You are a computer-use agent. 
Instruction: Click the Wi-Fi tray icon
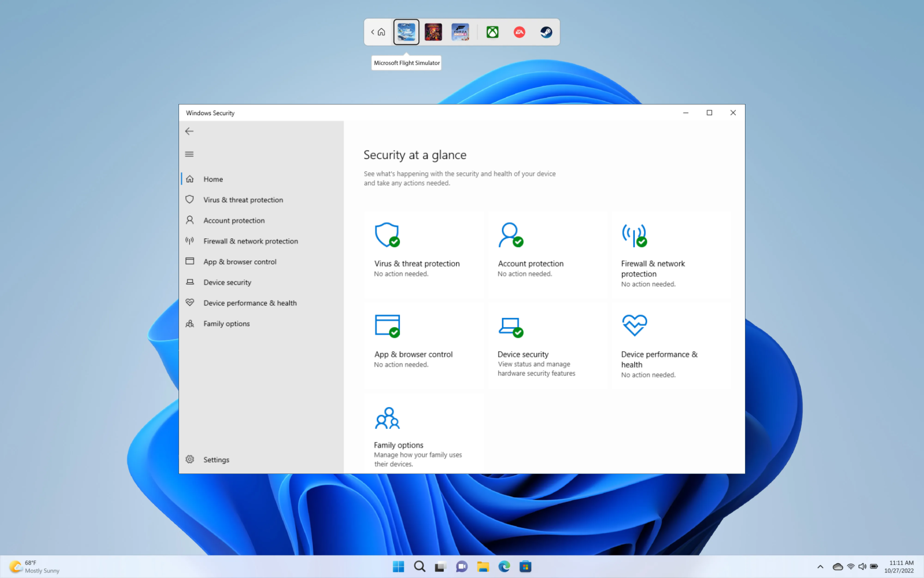(x=851, y=567)
